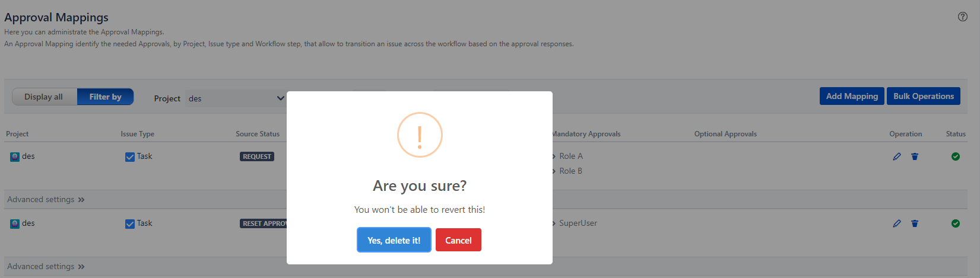Edit the REQUEST mapping with pencil icon
Viewport: 980px width, 278px height.
[897, 156]
